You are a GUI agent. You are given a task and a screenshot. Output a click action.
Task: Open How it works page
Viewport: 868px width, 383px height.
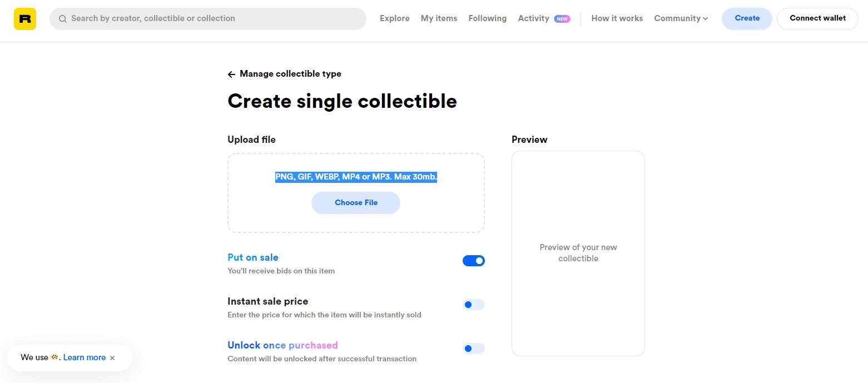click(x=617, y=18)
